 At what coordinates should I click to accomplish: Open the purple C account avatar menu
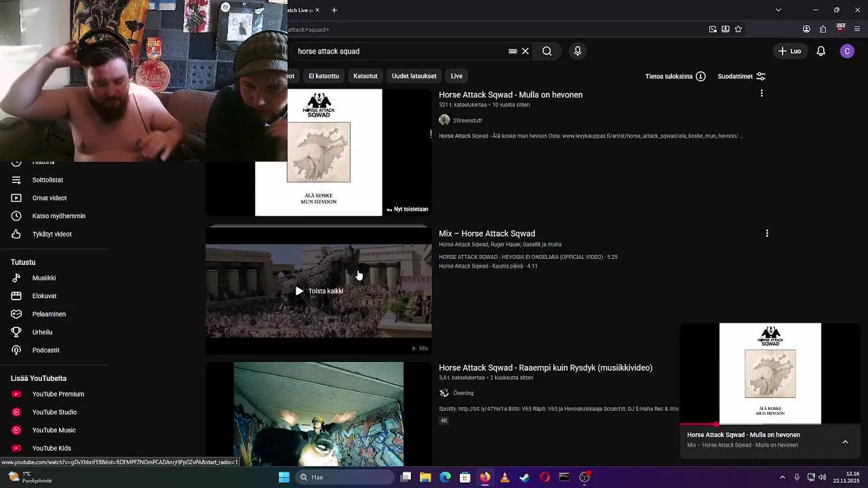coord(847,51)
